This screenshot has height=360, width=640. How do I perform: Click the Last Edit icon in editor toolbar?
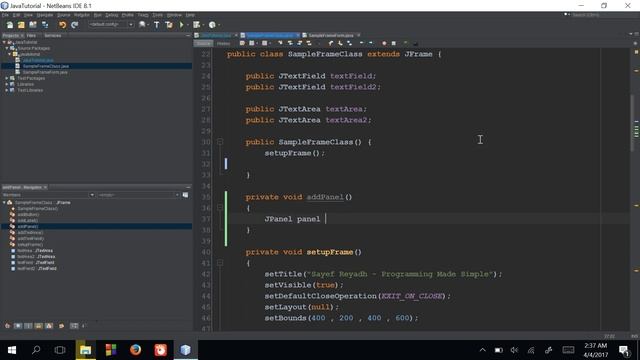click(x=242, y=43)
